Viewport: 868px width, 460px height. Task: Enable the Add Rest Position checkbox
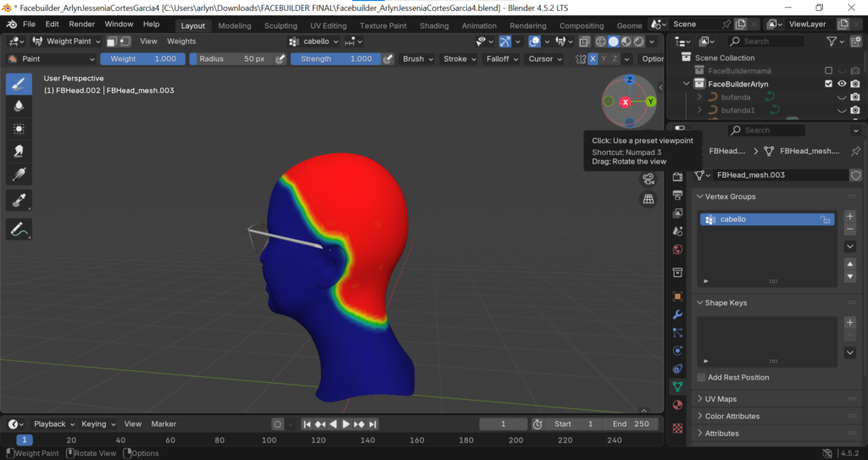tap(702, 377)
